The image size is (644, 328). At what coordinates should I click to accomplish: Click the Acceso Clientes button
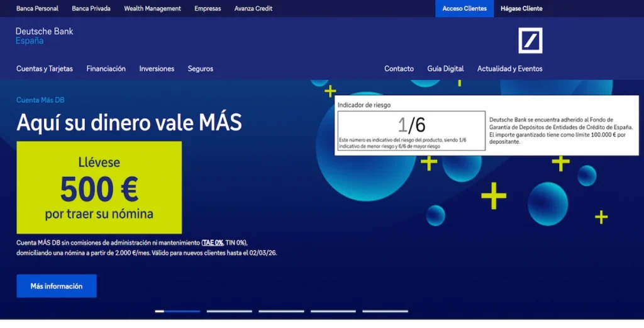465,8
